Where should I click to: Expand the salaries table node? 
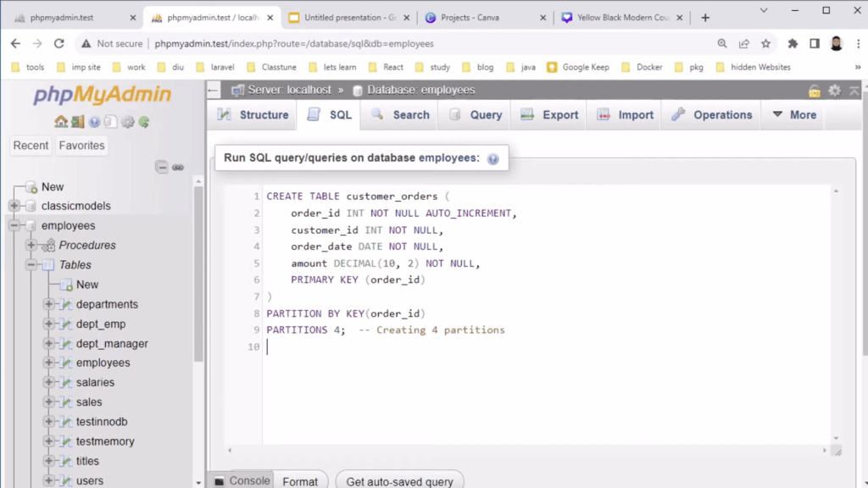(x=48, y=382)
